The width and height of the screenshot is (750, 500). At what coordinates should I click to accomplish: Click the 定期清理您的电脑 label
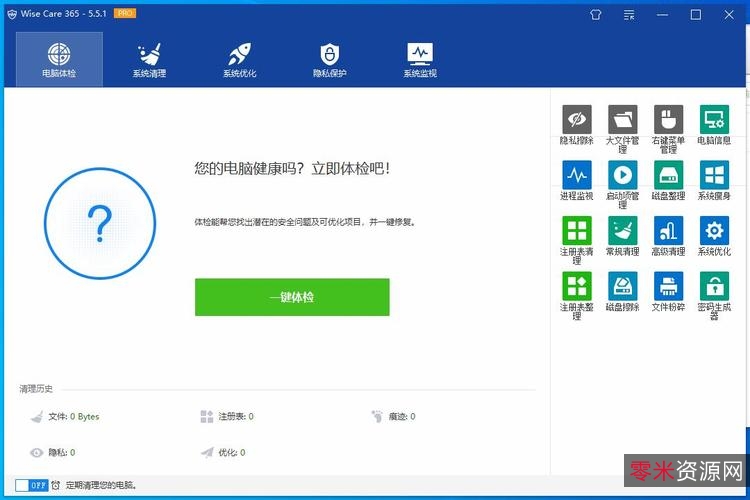(x=101, y=485)
